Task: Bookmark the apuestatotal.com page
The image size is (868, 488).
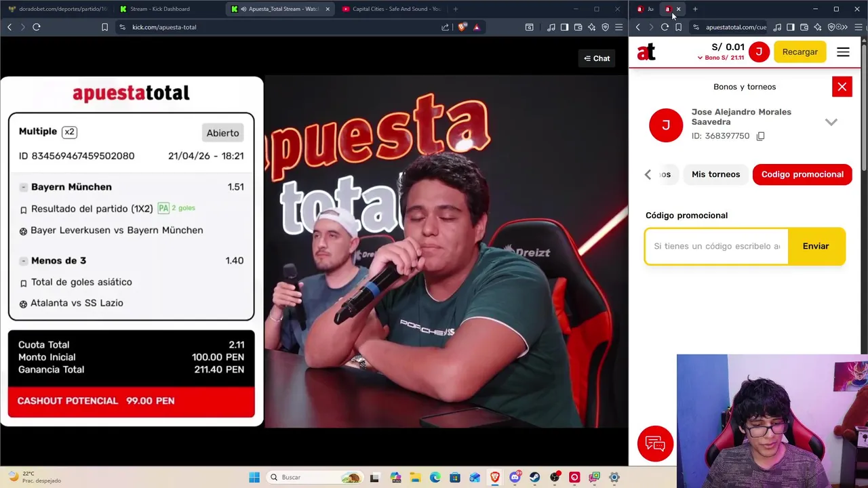Action: pos(678,27)
